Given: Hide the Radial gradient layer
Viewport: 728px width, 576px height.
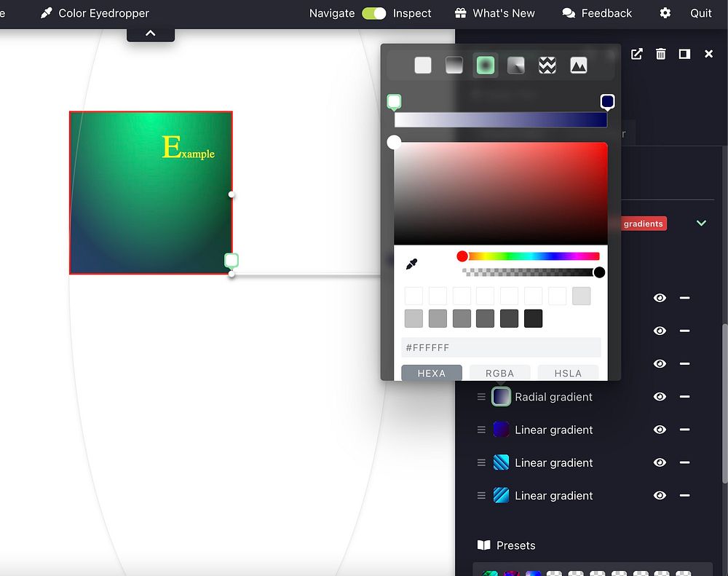Looking at the screenshot, I should click(660, 397).
